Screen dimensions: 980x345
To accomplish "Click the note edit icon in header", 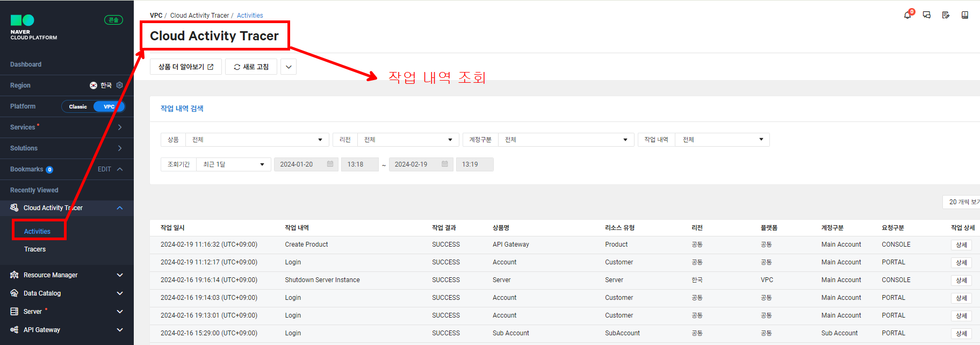I will [x=946, y=15].
